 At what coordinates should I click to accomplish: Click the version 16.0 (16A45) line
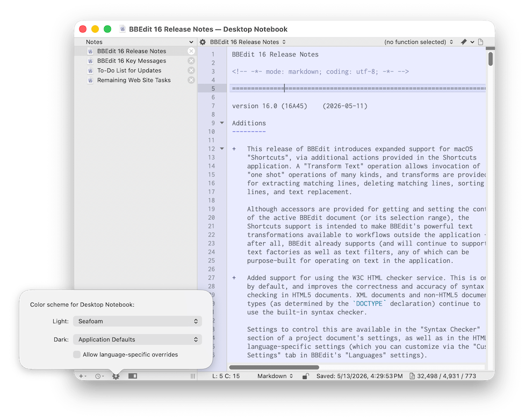tap(270, 106)
